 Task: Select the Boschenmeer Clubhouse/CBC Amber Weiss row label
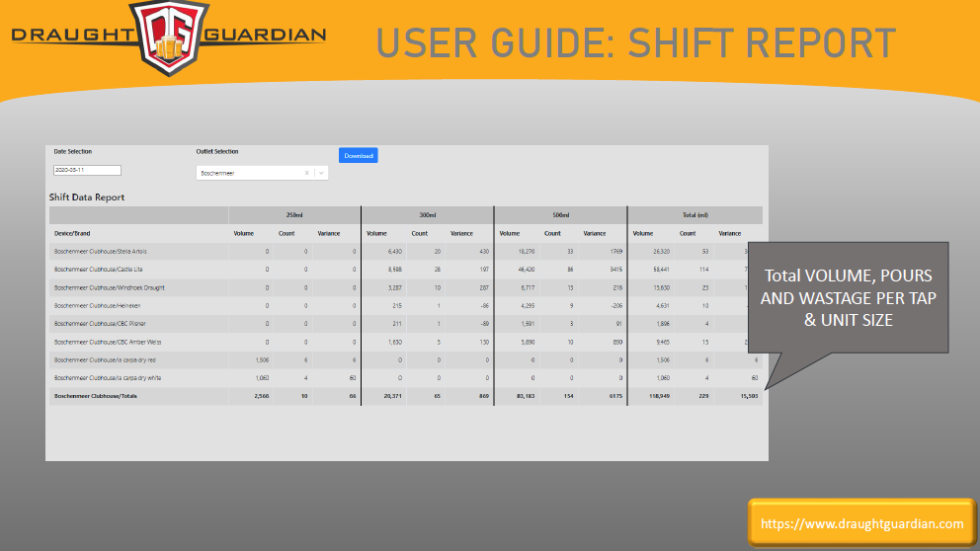(106, 343)
